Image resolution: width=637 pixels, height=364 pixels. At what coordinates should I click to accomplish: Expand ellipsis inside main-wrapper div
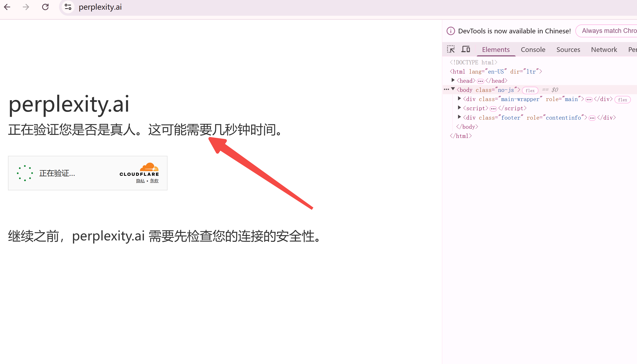tap(589, 100)
